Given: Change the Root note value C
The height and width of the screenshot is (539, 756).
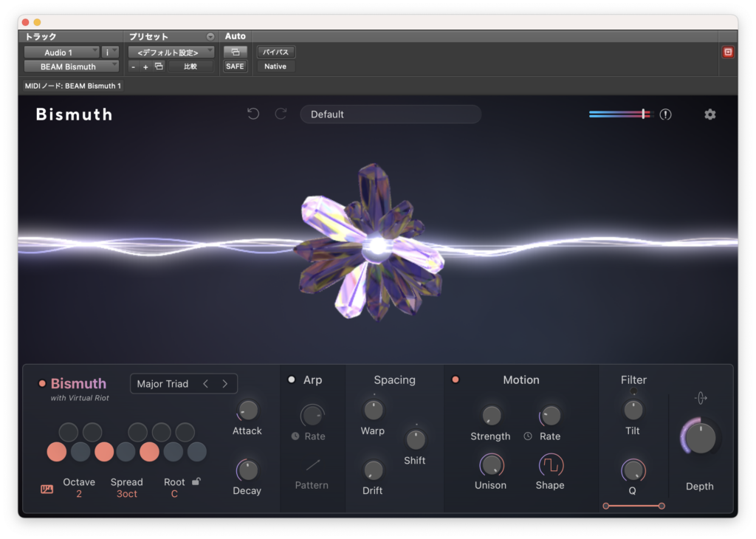Looking at the screenshot, I should pos(174,494).
